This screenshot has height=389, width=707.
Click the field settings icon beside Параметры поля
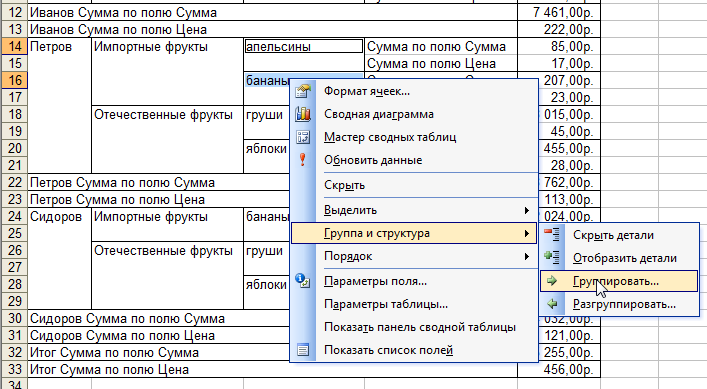tap(303, 281)
